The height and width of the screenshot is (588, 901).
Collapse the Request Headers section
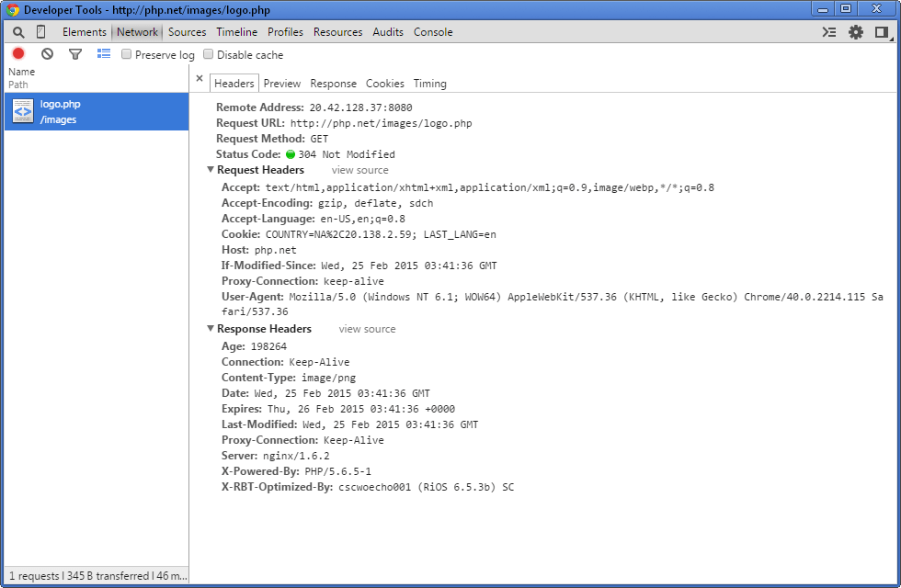(x=211, y=170)
